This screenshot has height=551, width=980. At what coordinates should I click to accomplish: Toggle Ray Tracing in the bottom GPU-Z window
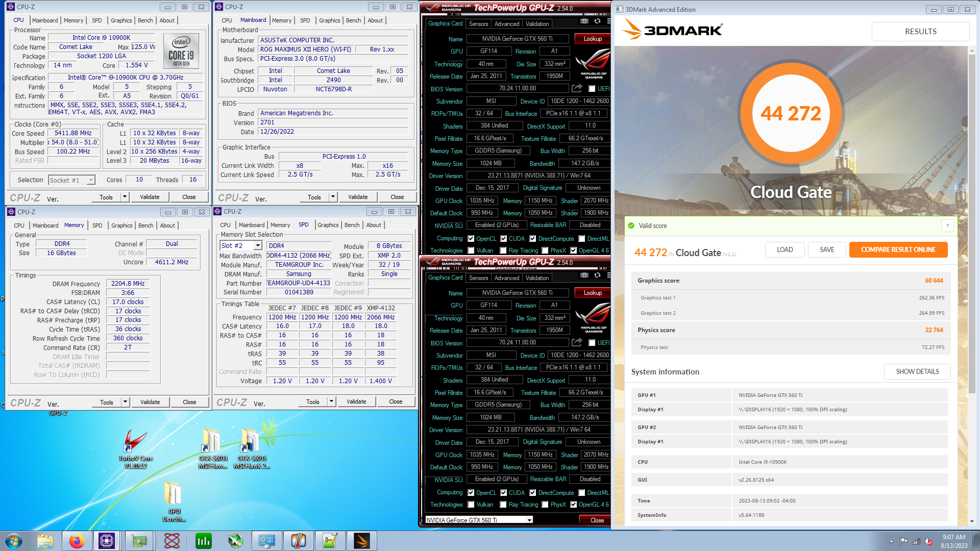(x=503, y=504)
